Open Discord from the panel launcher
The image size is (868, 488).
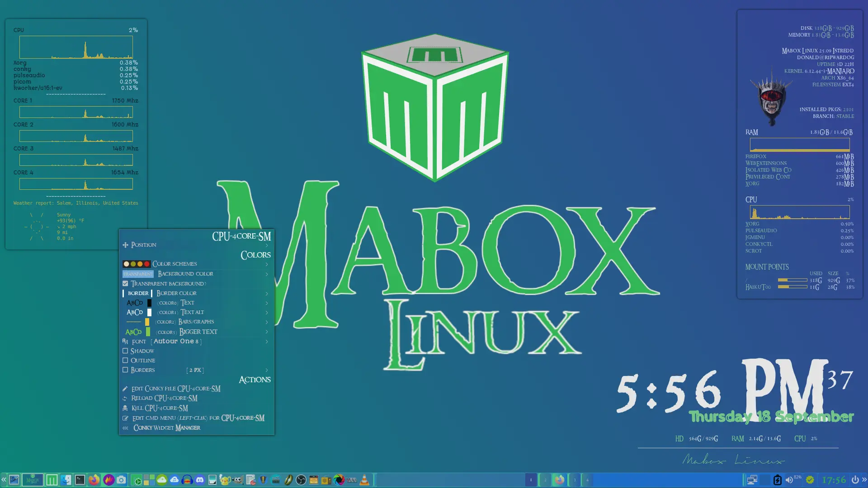pos(200,480)
